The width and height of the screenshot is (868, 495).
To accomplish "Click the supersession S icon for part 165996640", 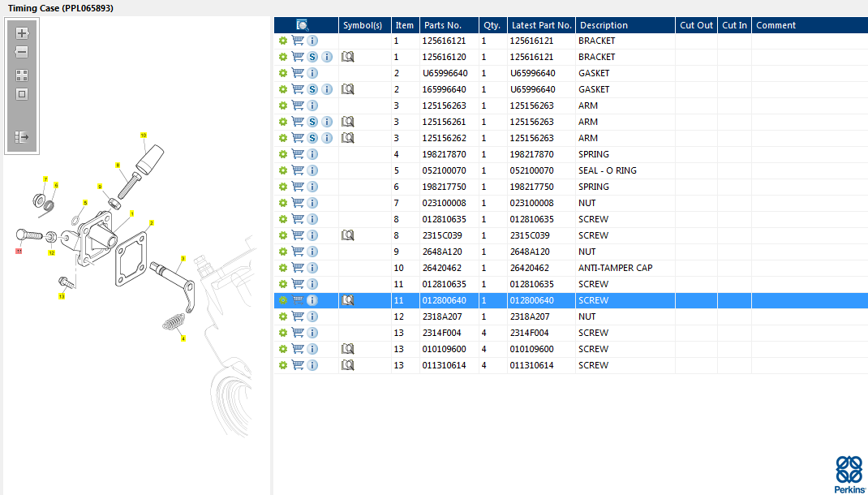I will 312,89.
